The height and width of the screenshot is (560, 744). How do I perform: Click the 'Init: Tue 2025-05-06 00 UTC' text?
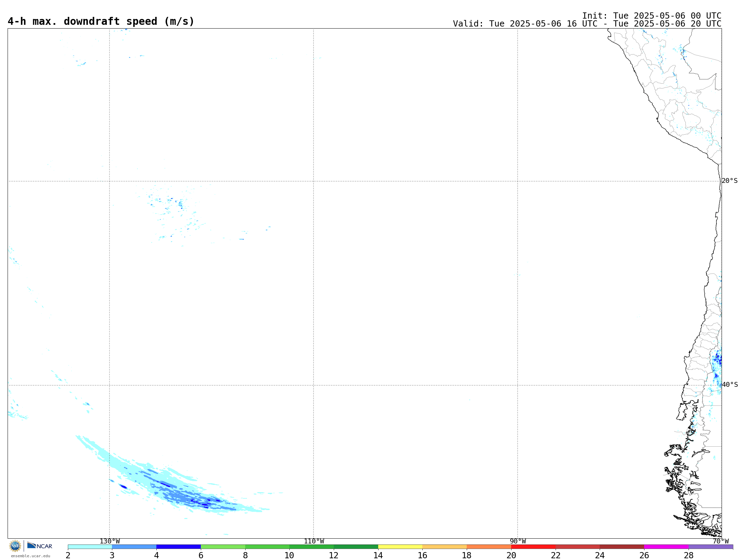(652, 16)
